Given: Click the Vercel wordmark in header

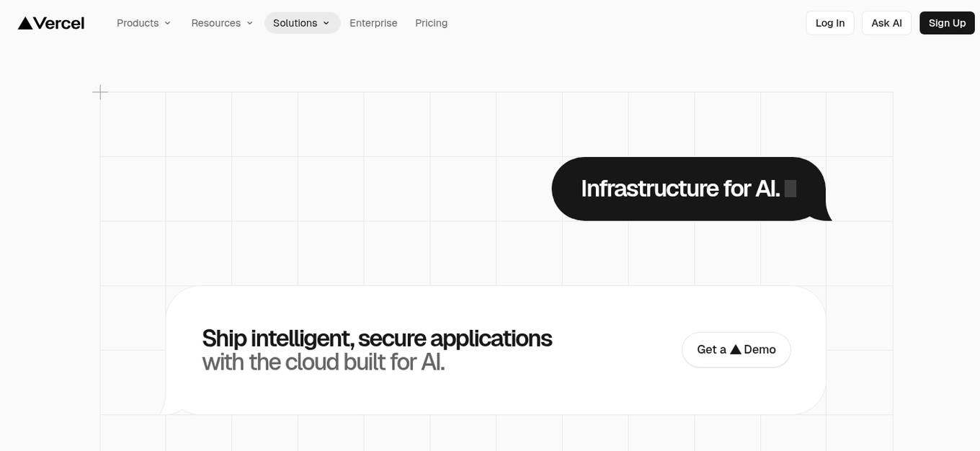Looking at the screenshot, I should coord(59,23).
